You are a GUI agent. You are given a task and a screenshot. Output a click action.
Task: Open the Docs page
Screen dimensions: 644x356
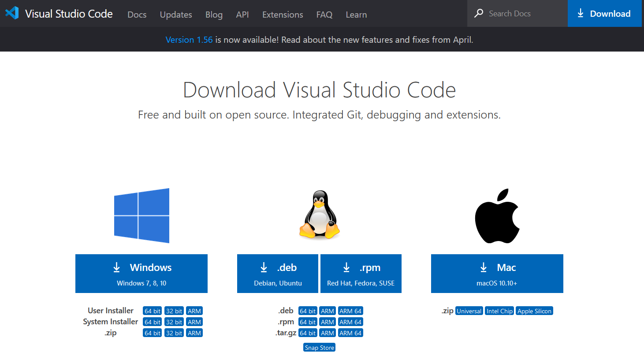(x=137, y=15)
